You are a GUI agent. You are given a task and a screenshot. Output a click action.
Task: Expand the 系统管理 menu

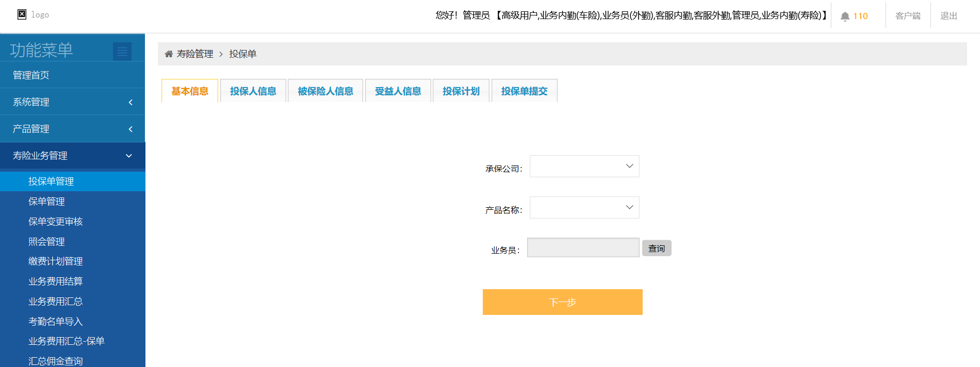(72, 102)
